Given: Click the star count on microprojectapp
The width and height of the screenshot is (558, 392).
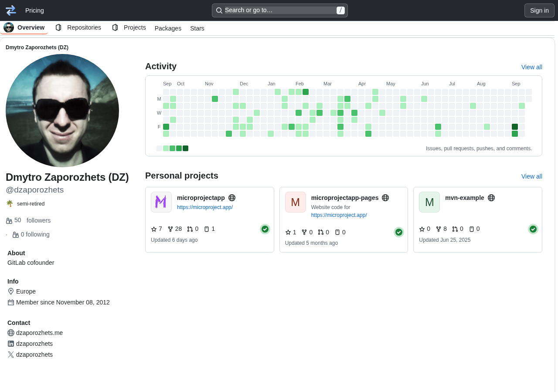Looking at the screenshot, I should 157,229.
